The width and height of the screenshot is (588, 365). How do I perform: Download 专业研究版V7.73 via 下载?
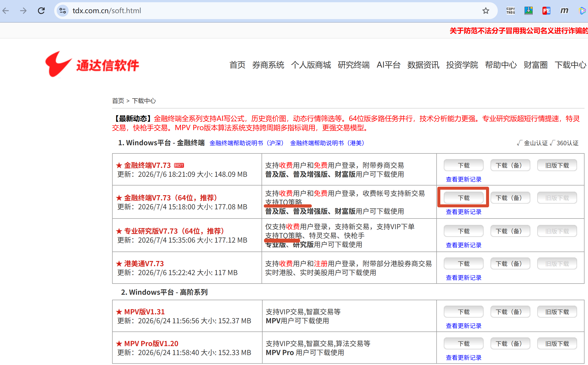464,231
